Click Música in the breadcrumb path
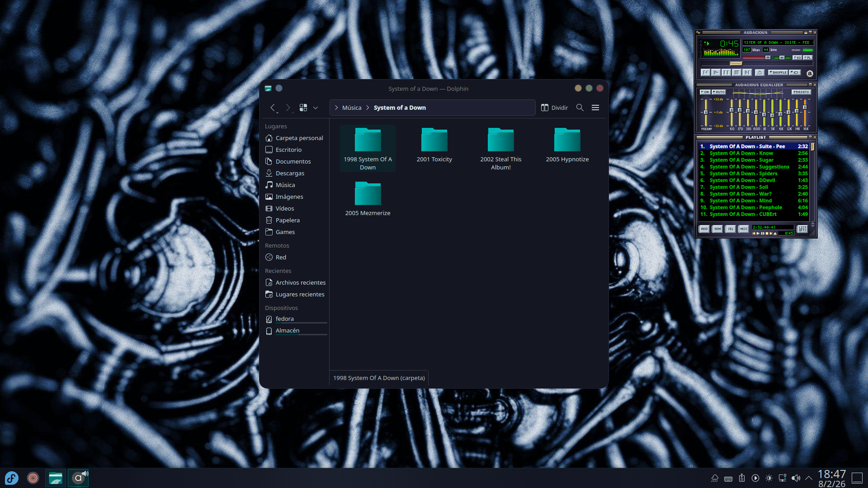The width and height of the screenshot is (868, 488). (x=351, y=108)
